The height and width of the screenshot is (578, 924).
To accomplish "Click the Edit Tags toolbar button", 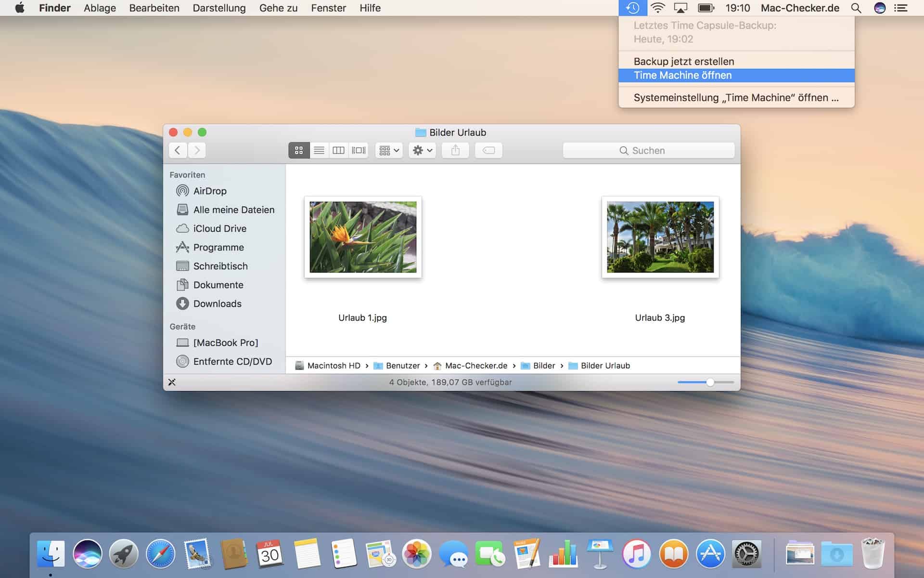I will tap(488, 150).
